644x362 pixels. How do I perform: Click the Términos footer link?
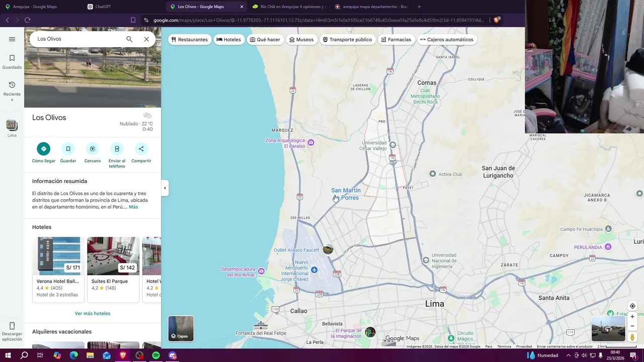504,346
